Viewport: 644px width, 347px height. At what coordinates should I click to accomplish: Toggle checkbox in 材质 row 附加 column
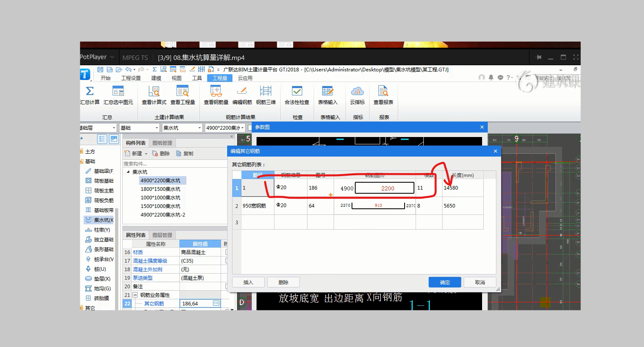(226, 252)
